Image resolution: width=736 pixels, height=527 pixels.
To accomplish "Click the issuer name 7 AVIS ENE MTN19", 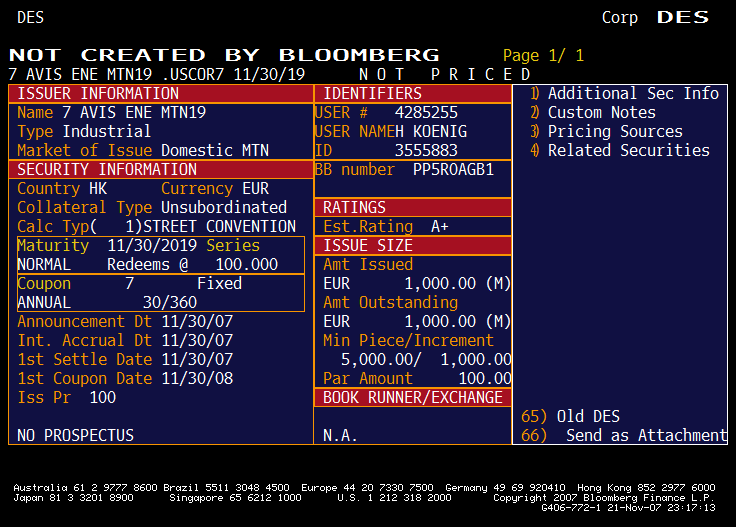I will pos(134,113).
